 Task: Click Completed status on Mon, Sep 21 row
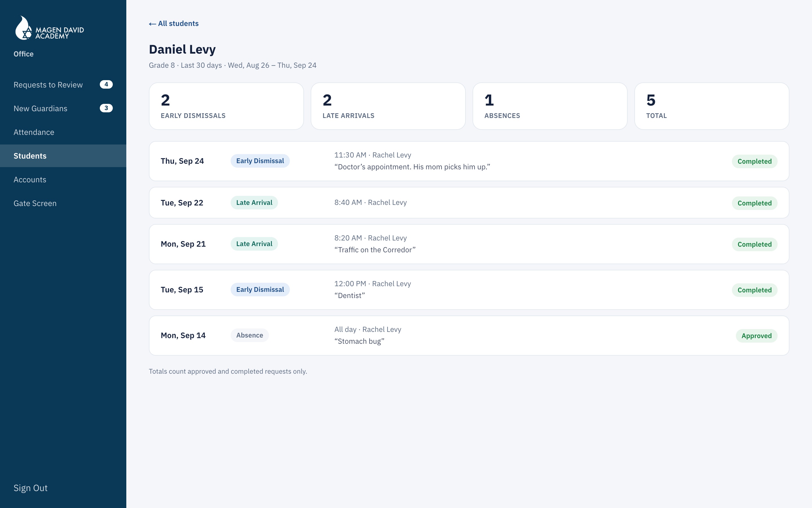point(754,244)
